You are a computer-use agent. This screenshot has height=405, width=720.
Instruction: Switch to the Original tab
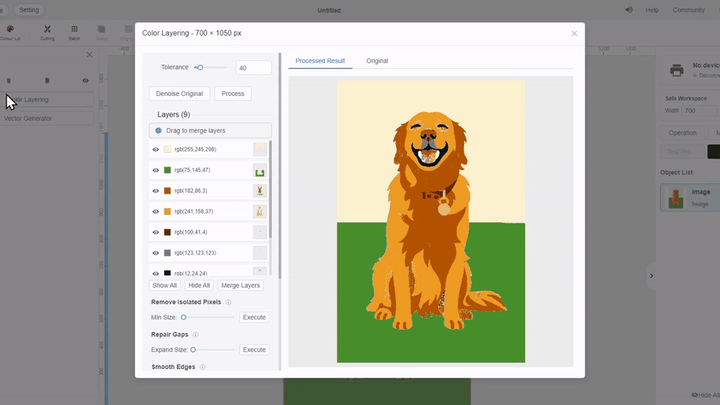pyautogui.click(x=377, y=61)
